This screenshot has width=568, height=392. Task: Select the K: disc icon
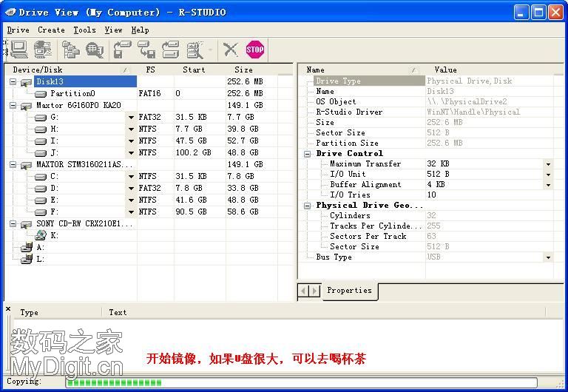click(41, 235)
